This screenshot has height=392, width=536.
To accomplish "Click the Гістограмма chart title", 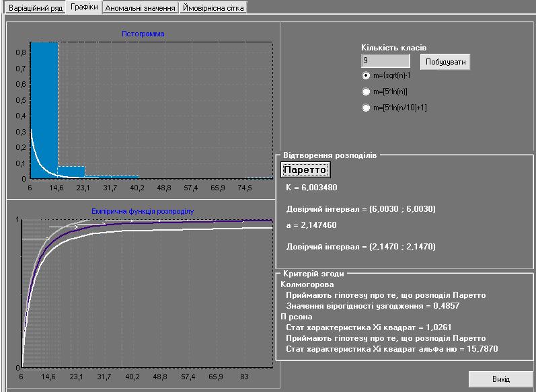I will [143, 34].
